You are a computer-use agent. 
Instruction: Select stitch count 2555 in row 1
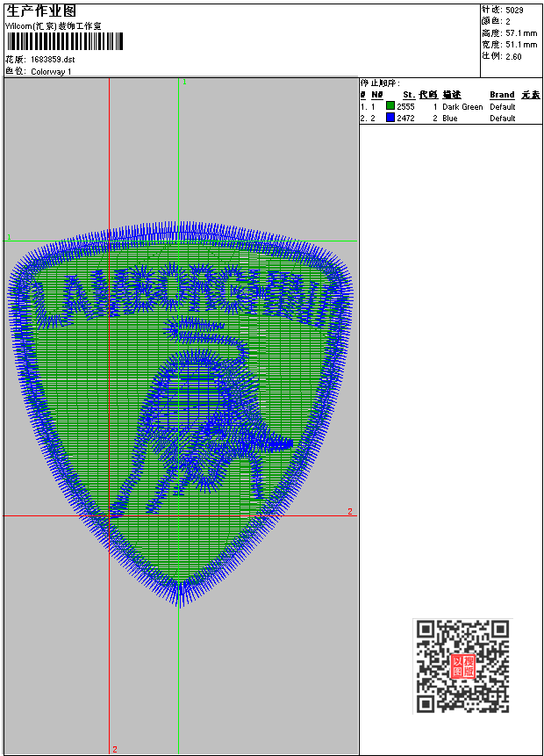tap(405, 106)
